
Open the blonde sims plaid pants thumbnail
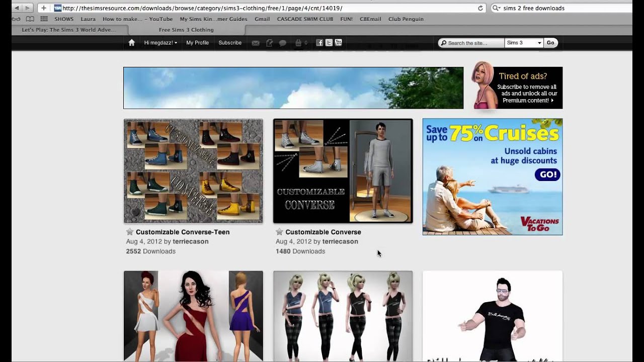[343, 316]
